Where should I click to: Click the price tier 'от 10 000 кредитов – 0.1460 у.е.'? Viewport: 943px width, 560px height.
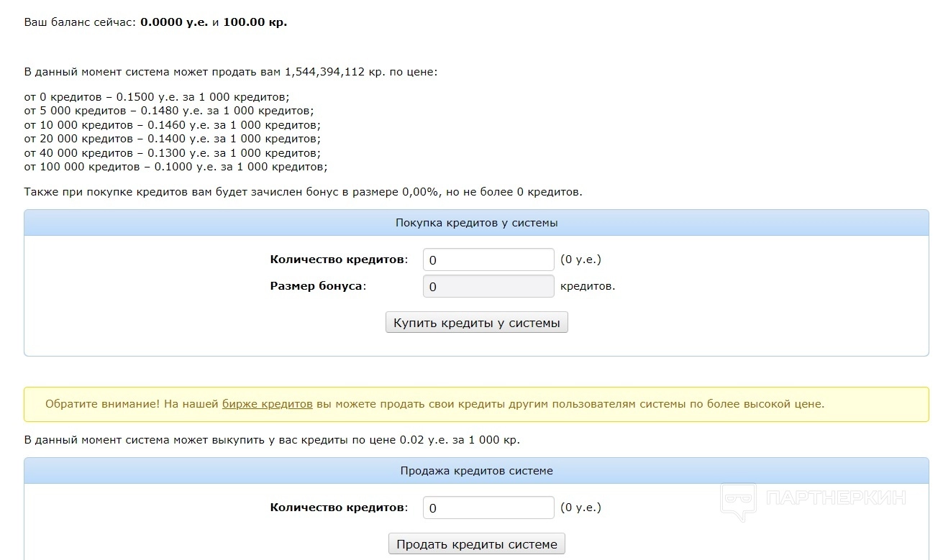coord(173,124)
